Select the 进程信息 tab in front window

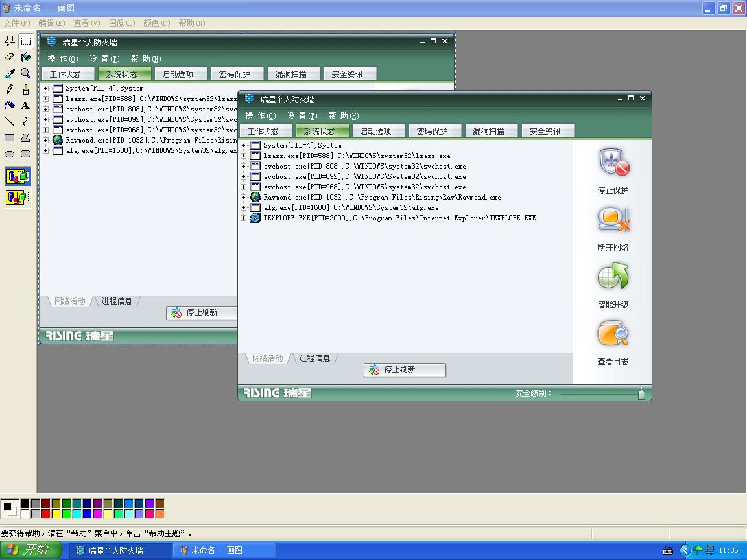314,358
